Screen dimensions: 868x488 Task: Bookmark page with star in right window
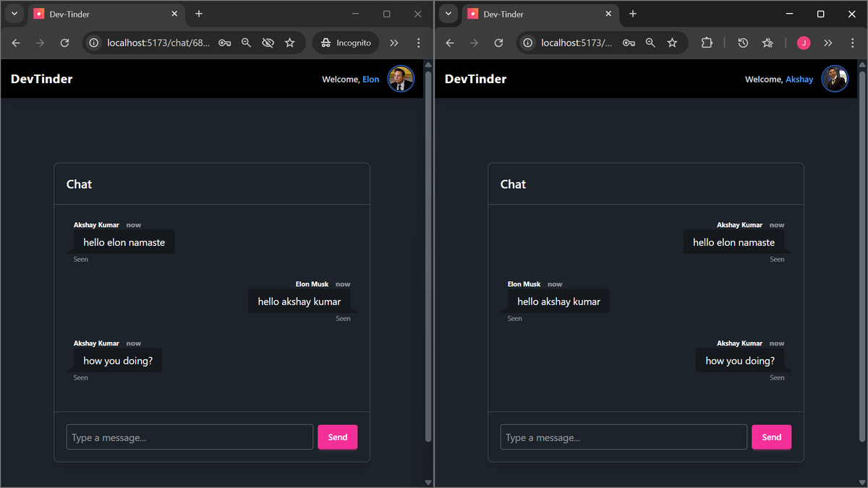(x=672, y=43)
